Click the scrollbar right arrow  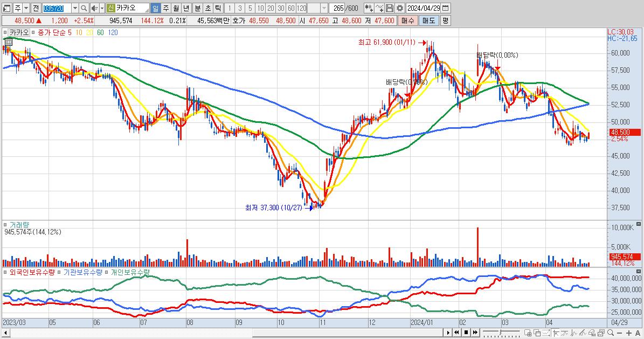(448, 332)
